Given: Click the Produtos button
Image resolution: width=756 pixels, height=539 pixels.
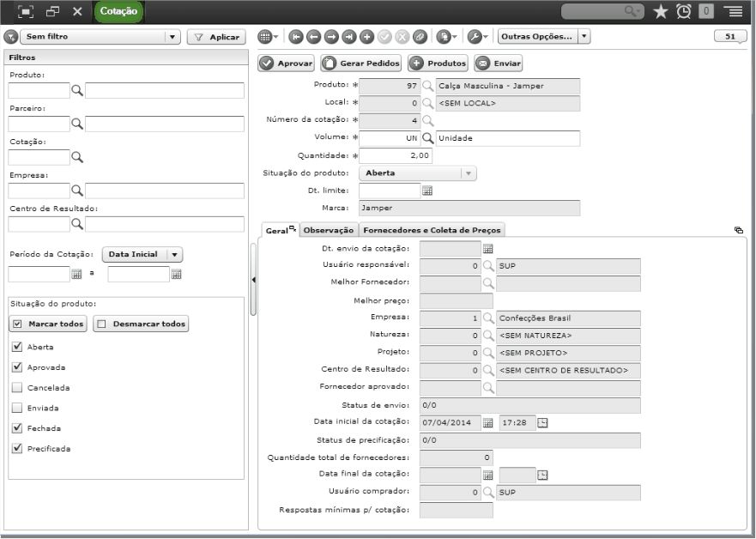Looking at the screenshot, I should tap(438, 64).
